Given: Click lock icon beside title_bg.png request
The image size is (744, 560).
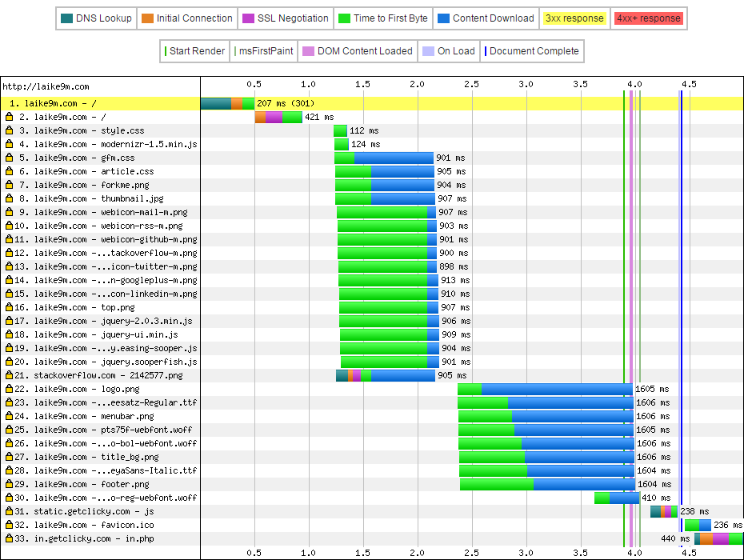Looking at the screenshot, I should click(x=9, y=457).
